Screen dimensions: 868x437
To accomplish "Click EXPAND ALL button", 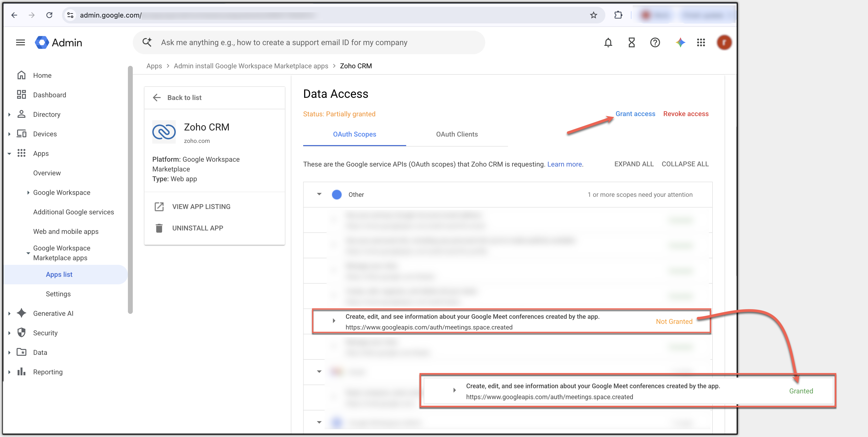I will click(634, 164).
